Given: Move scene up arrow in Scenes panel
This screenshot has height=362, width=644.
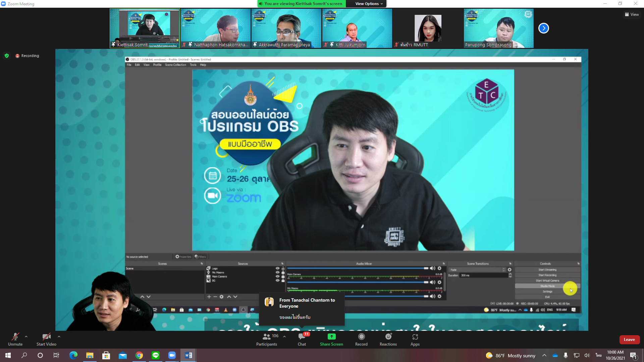Looking at the screenshot, I should pos(142,297).
